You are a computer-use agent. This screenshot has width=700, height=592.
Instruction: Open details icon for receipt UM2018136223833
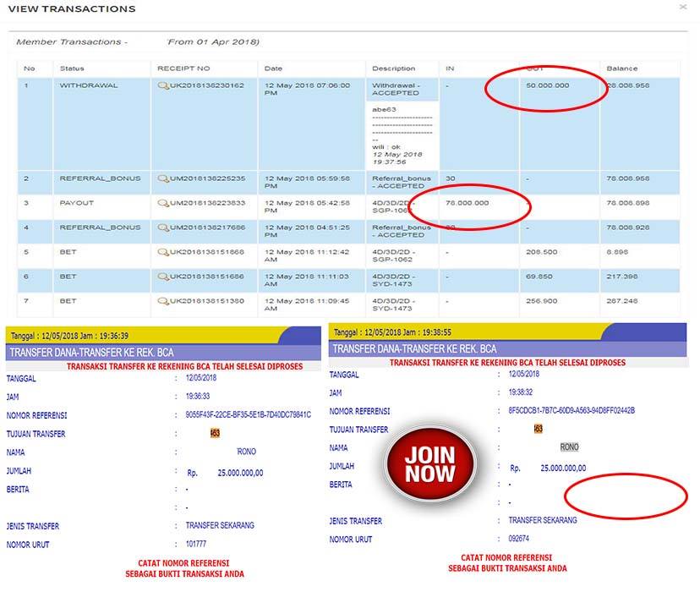click(163, 203)
